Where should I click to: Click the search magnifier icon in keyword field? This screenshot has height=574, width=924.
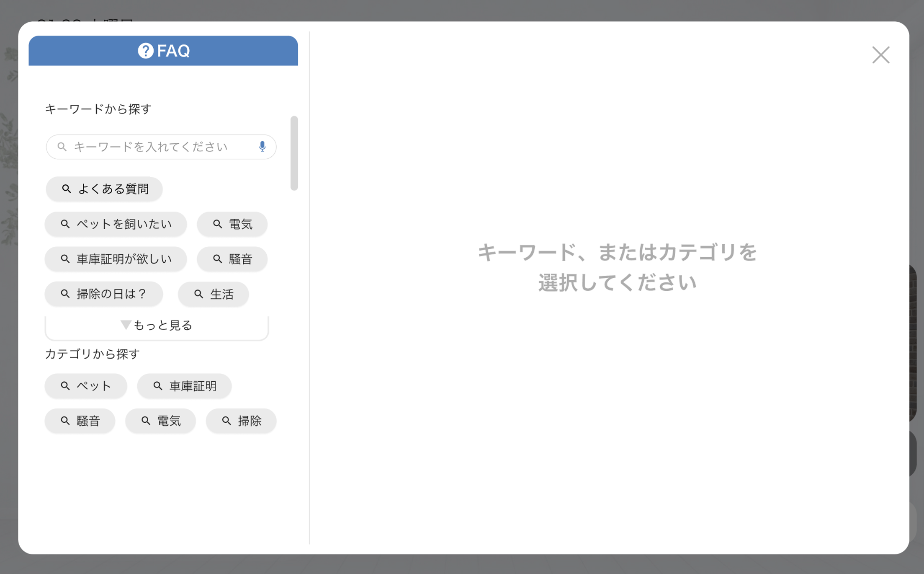pyautogui.click(x=62, y=147)
